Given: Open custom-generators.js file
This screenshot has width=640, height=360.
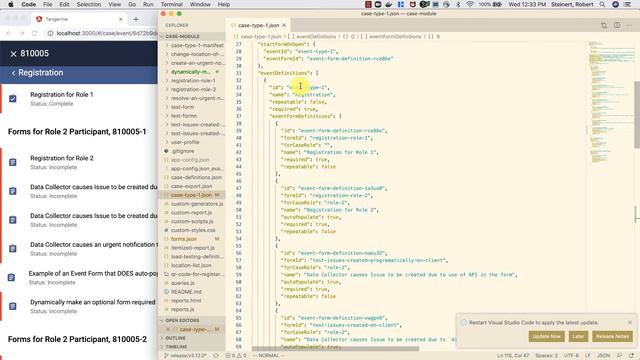Looking at the screenshot, I should click(197, 204).
